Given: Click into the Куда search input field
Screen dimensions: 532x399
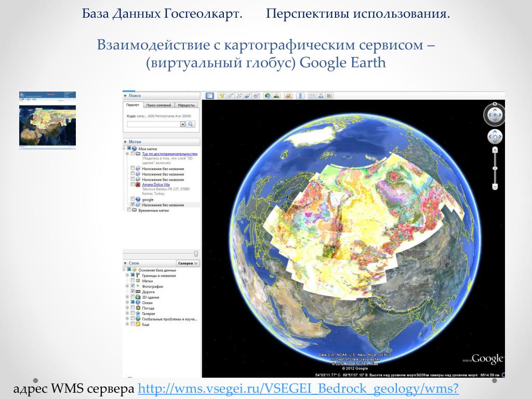Looking at the screenshot, I should coord(154,124).
